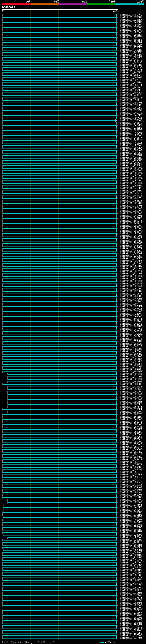Select hit label UniRef100_B9R8F3

131,40
